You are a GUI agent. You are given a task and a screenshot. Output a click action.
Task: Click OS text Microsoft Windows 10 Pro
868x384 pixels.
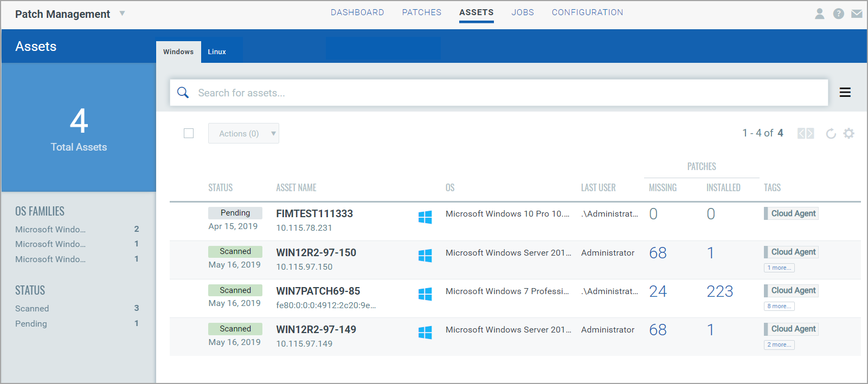tap(507, 214)
